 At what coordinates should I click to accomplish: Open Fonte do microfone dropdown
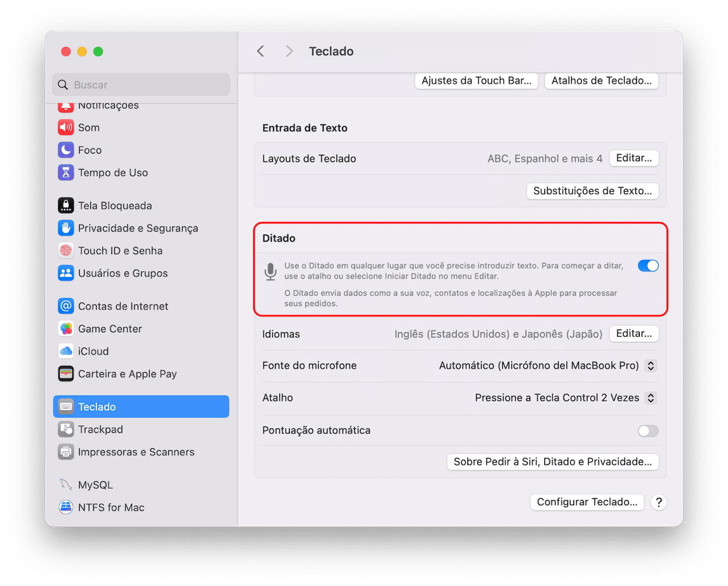click(x=651, y=366)
